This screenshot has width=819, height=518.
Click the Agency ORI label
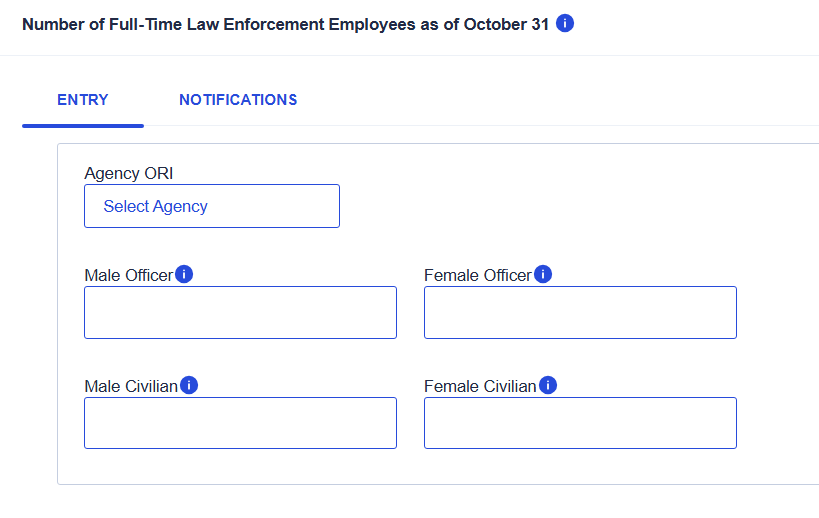point(129,174)
